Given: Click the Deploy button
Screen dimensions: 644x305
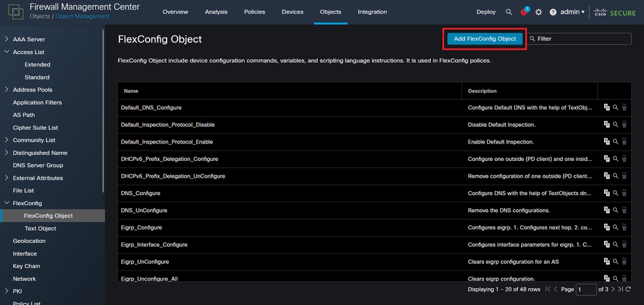Looking at the screenshot, I should click(486, 12).
